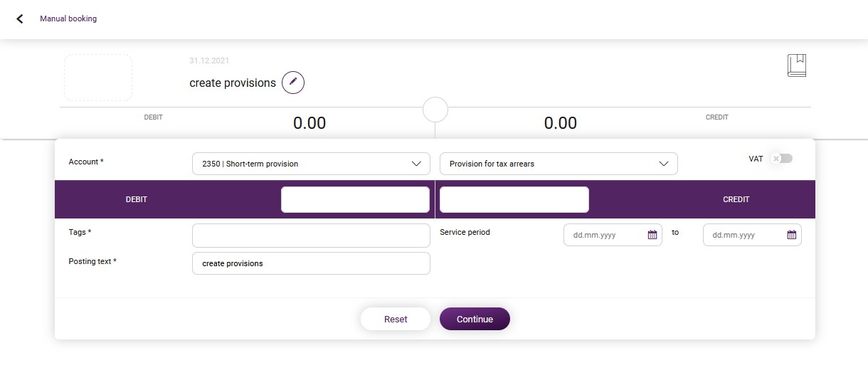
Task: Open calendar for service period start date
Action: coord(652,235)
